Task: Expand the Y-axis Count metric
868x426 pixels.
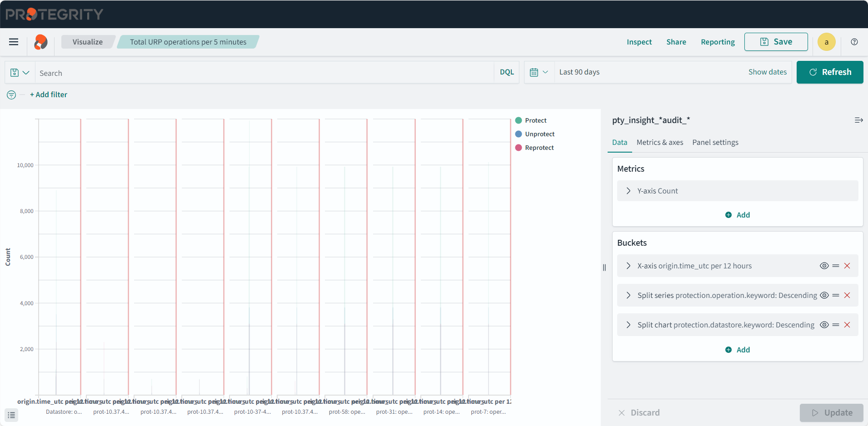Action: [x=738, y=191]
